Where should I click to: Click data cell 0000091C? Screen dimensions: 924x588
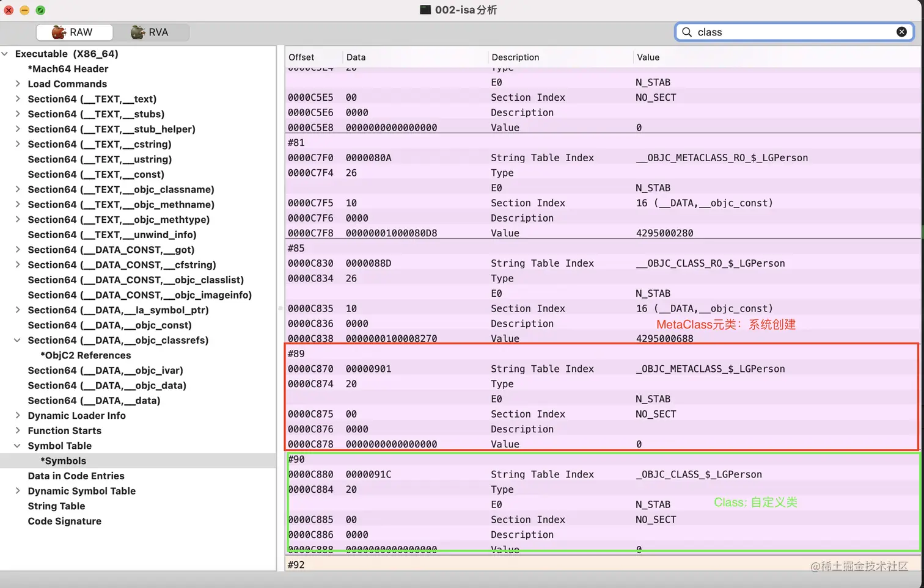tap(369, 474)
